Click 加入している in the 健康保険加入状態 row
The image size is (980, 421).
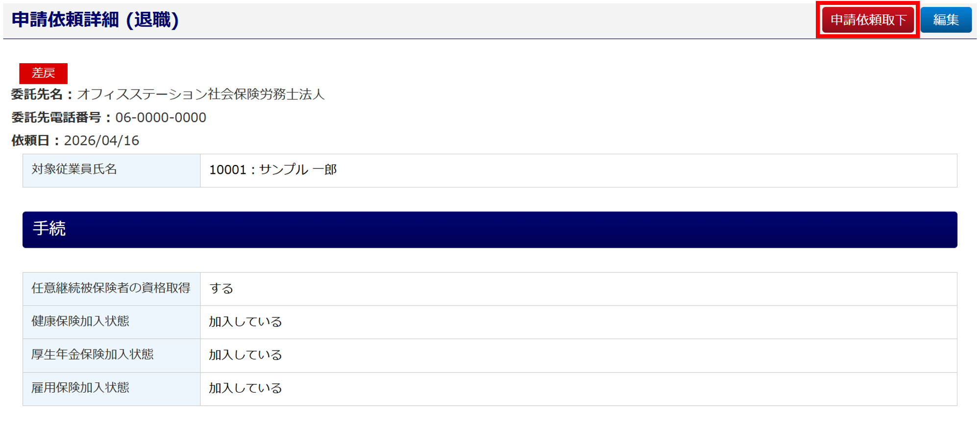(245, 322)
